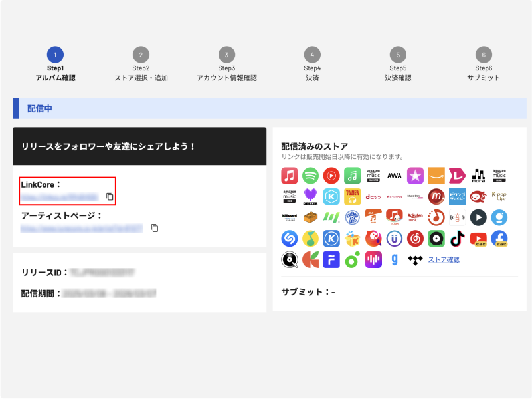
Task: Click the Apple Music store icon
Action: click(x=289, y=176)
